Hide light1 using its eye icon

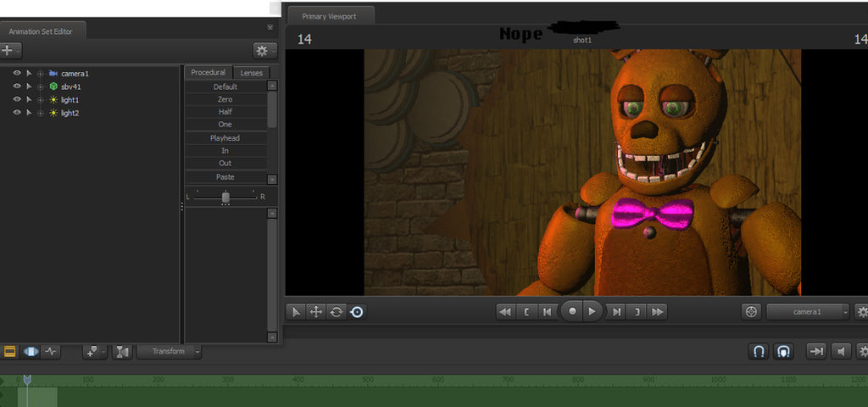point(17,100)
